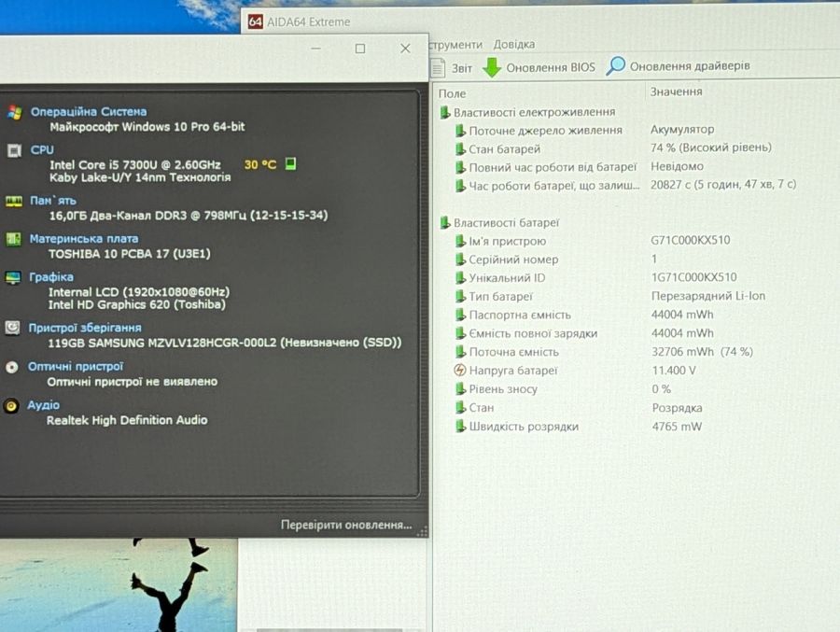
Task: Click the Intel Core i5 7300U text
Action: [135, 165]
